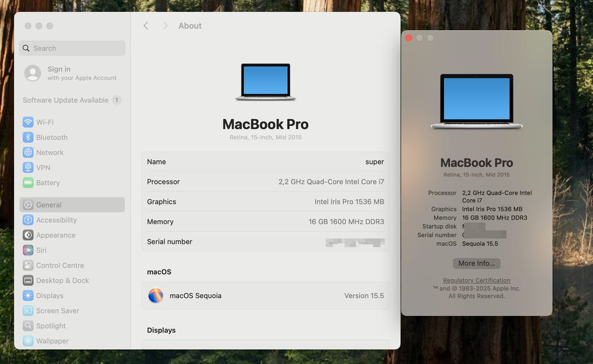Click the macOS Sequoia logo icon
Image resolution: width=593 pixels, height=364 pixels.
pos(156,296)
